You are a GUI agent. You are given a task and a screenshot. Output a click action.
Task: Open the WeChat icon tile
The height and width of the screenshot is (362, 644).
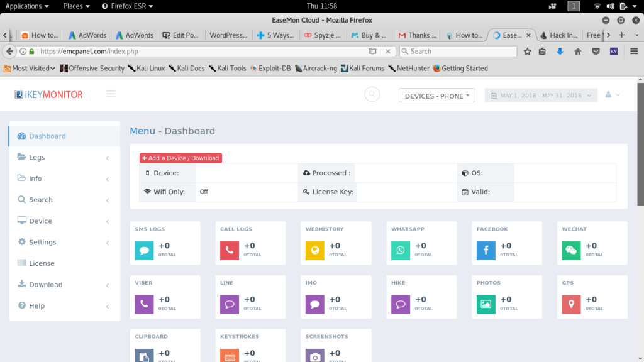pyautogui.click(x=571, y=250)
